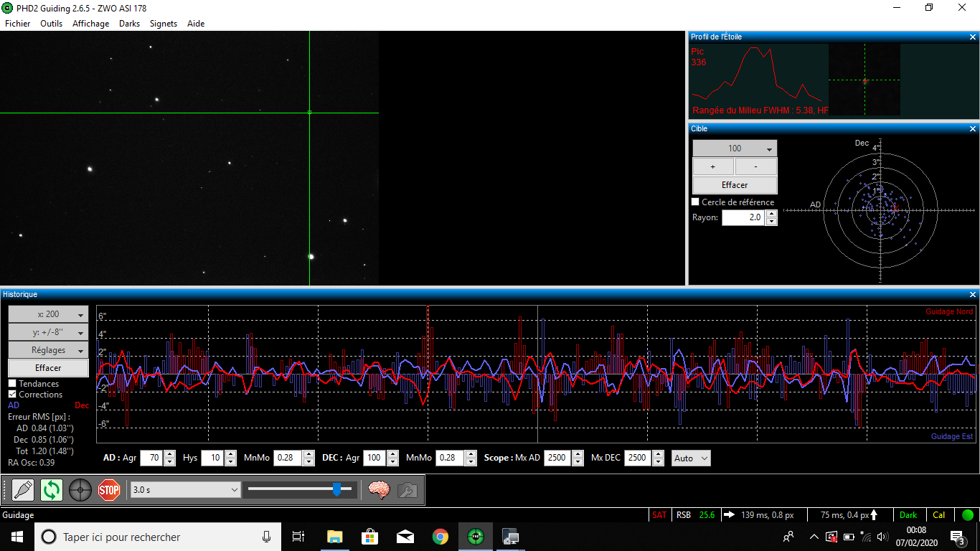Uncheck the Corrections checkbox
This screenshot has width=980, height=551.
pyautogui.click(x=12, y=395)
